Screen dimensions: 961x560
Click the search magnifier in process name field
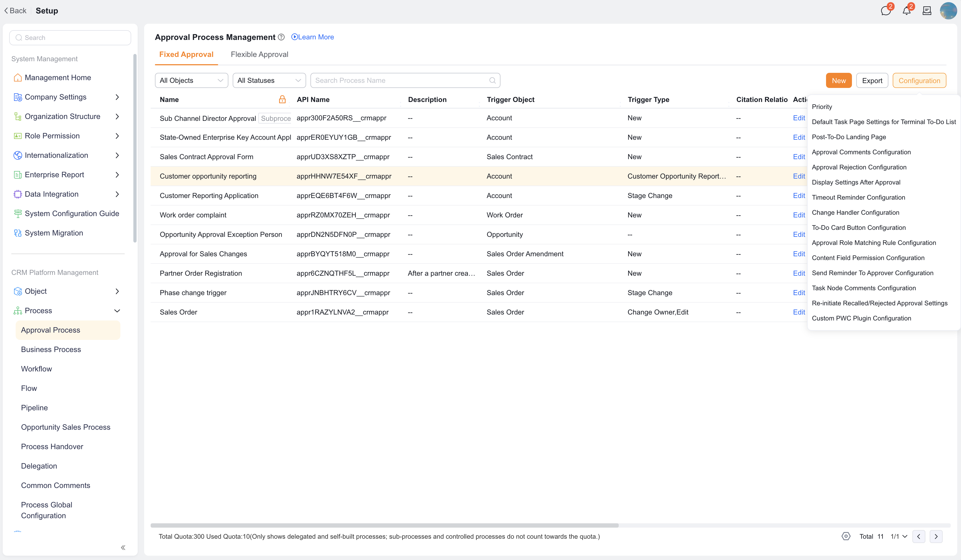492,80
